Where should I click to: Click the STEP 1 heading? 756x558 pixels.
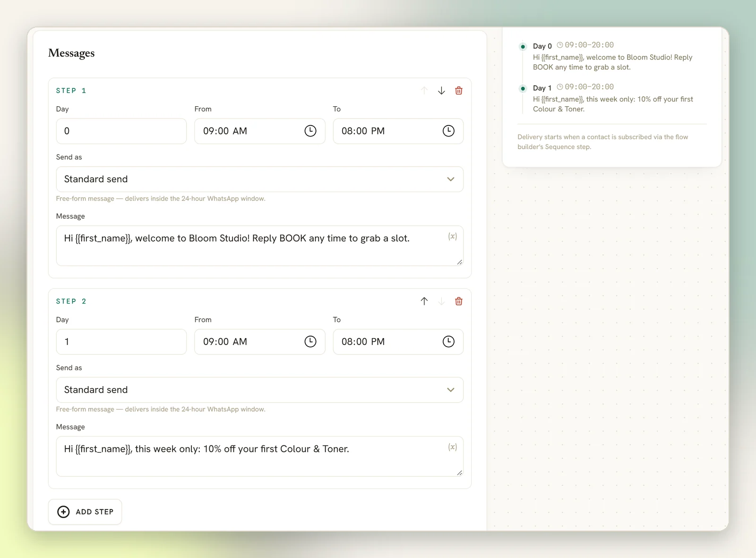(71, 91)
